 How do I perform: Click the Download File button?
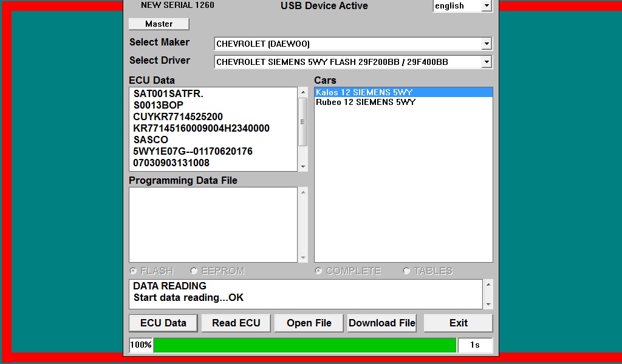tap(382, 323)
